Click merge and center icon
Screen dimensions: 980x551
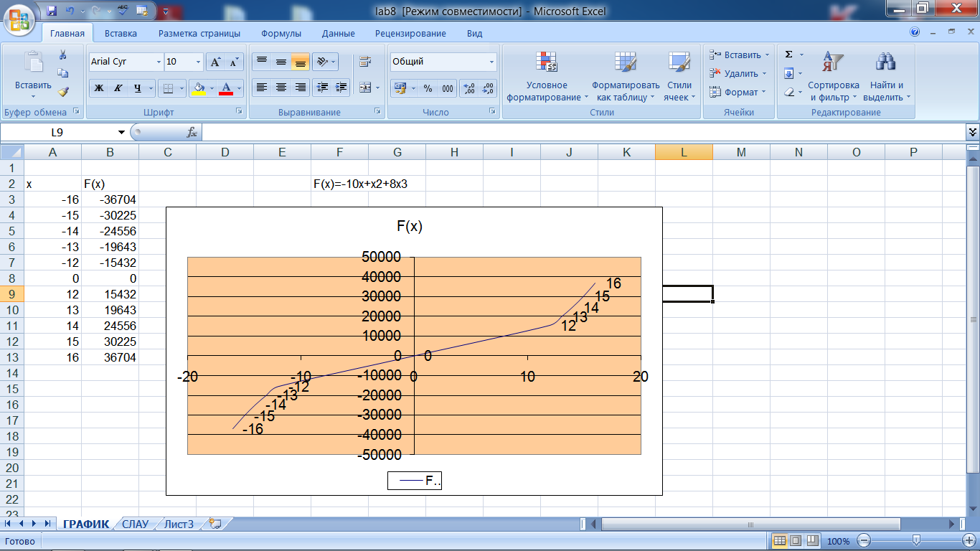[x=365, y=88]
